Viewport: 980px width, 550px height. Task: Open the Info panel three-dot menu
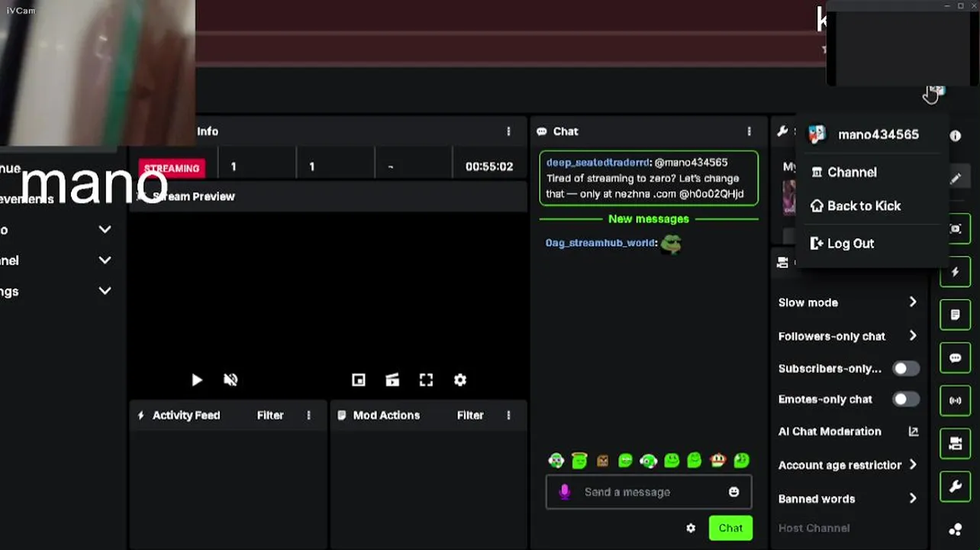(x=508, y=131)
